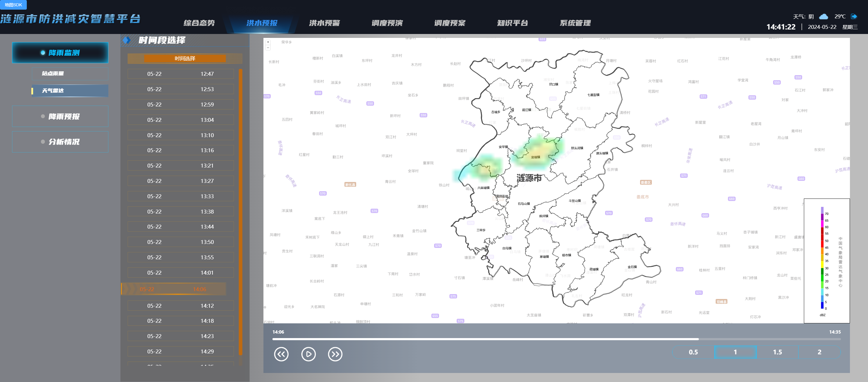Select the 05-22 13:27 time entry

pos(180,181)
